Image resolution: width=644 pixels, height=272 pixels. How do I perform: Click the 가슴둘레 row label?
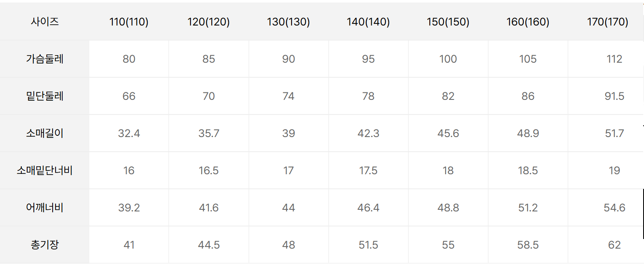coord(45,59)
